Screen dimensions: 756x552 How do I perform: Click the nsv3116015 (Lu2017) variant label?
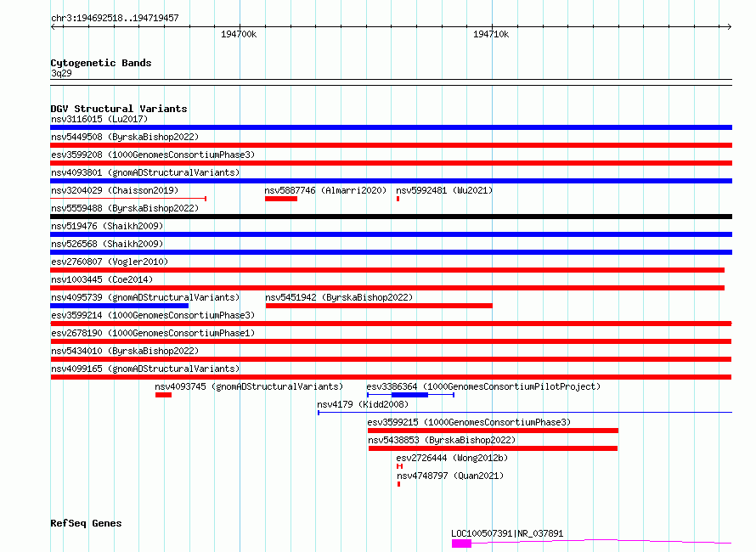pos(99,119)
